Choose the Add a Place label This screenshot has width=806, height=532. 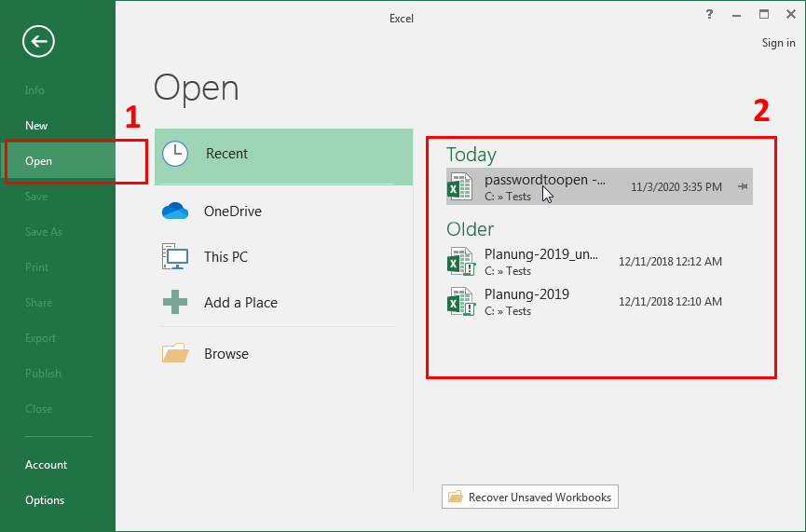240,303
